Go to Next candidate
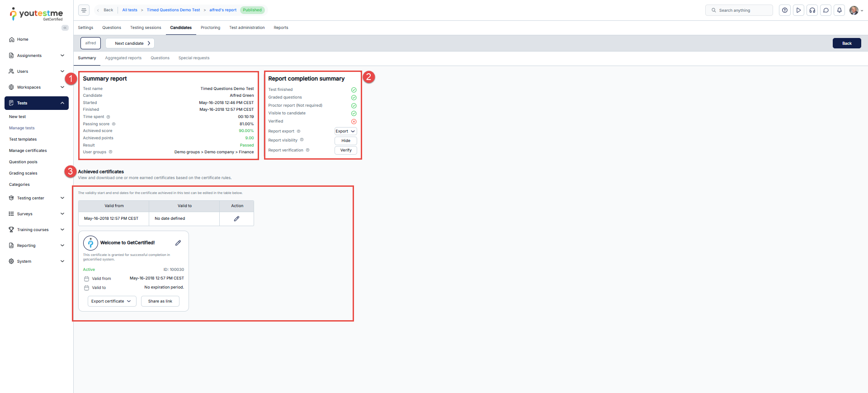The width and height of the screenshot is (868, 393). coord(130,43)
